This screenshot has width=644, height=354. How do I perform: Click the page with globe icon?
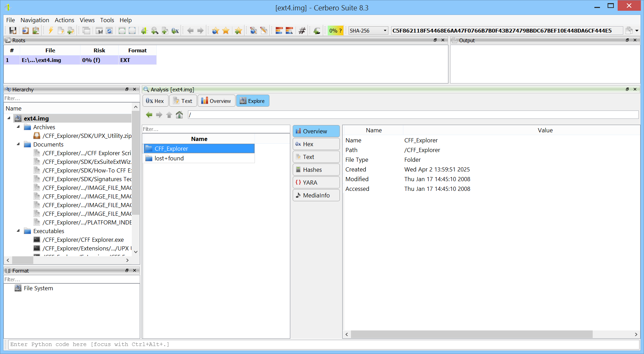tap(254, 30)
